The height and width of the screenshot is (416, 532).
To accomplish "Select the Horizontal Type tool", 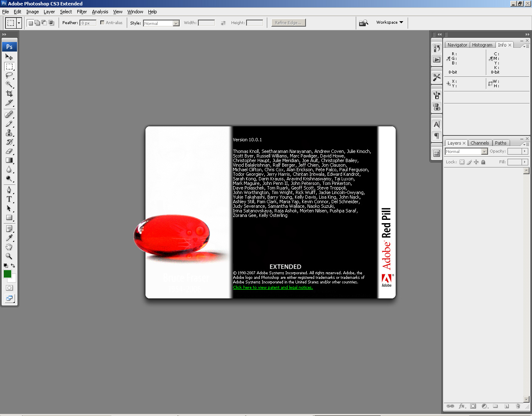I will (x=9, y=199).
